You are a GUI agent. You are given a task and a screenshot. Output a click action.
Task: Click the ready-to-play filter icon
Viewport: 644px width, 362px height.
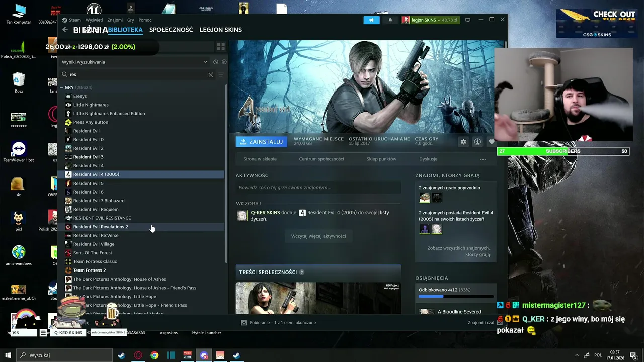[x=224, y=62]
